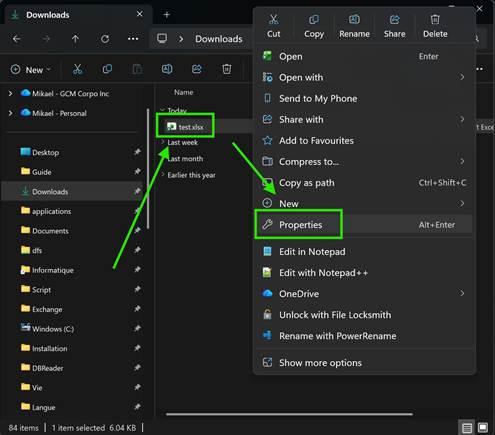Select Unlock with File Locksmith
This screenshot has width=495, height=435.
coord(365,314)
